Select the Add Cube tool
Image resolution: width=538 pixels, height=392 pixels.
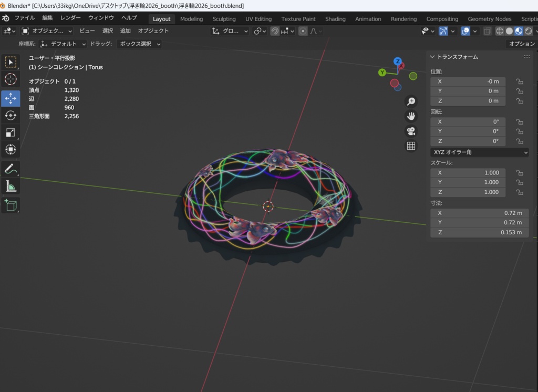pyautogui.click(x=11, y=205)
